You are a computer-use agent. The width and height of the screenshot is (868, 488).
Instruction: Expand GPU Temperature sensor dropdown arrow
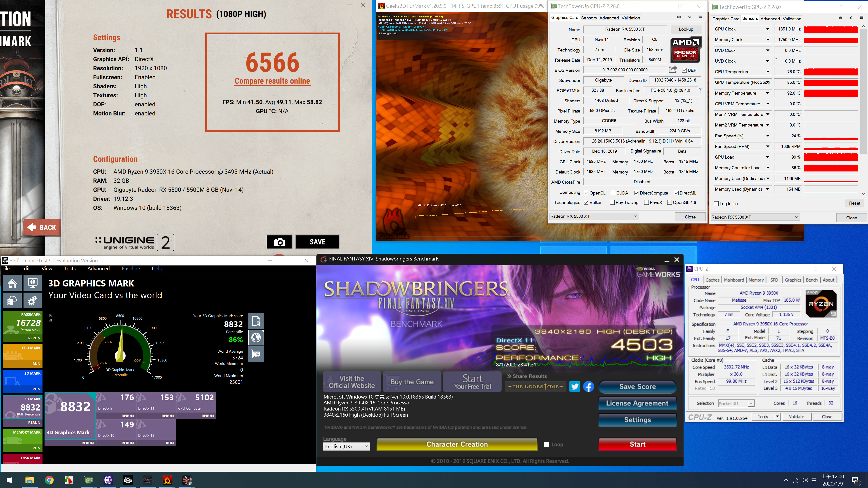[768, 72]
